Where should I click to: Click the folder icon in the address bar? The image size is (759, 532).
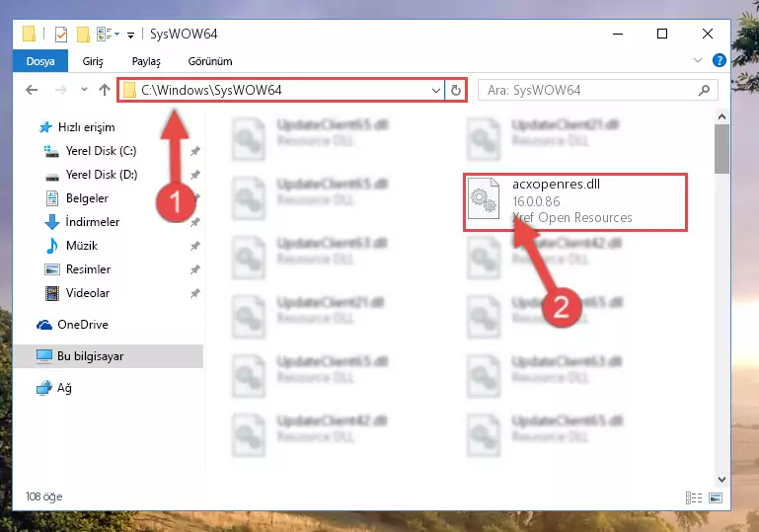129,91
